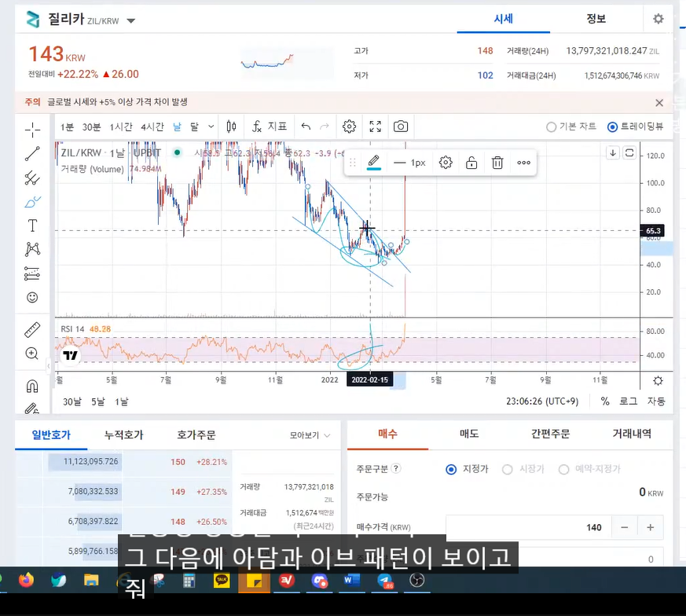Take a chart snapshot with camera icon
The width and height of the screenshot is (686, 616).
401,126
